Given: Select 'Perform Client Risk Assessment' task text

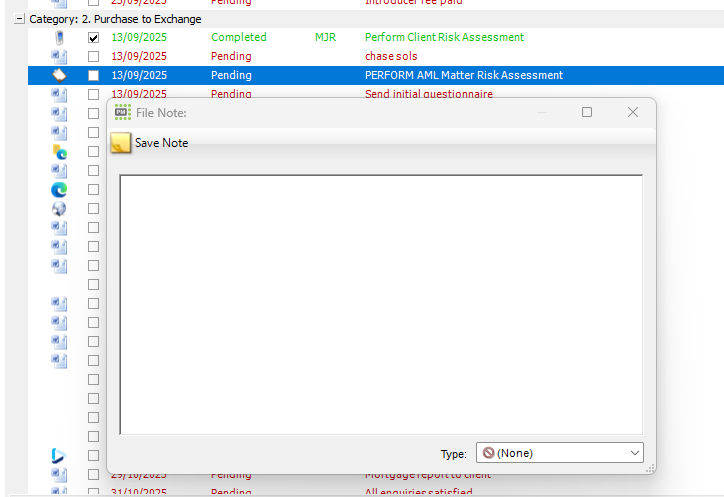Looking at the screenshot, I should pos(444,37).
